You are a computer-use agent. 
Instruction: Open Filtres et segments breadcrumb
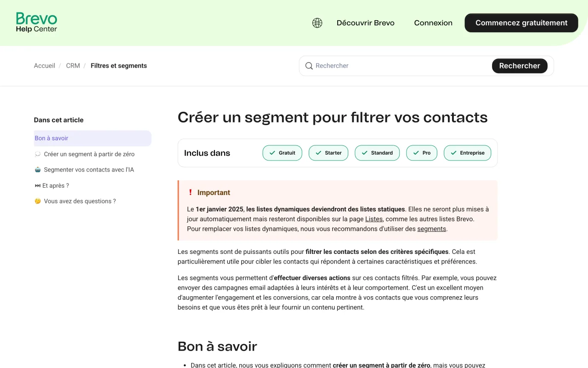pos(119,66)
